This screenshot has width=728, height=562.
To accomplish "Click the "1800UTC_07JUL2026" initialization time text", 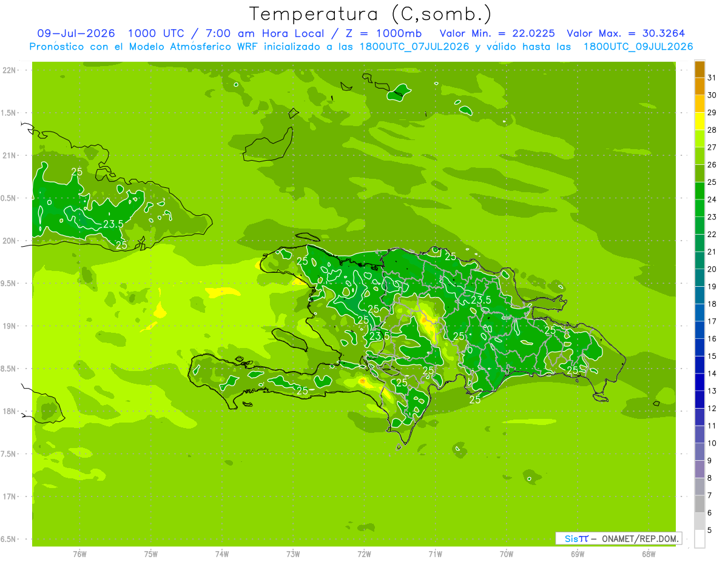I will coord(414,47).
